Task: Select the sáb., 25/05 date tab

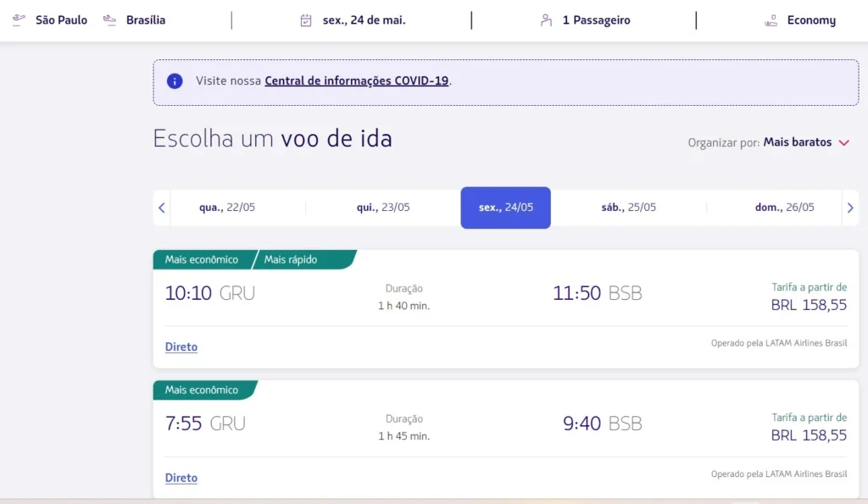Action: [628, 208]
